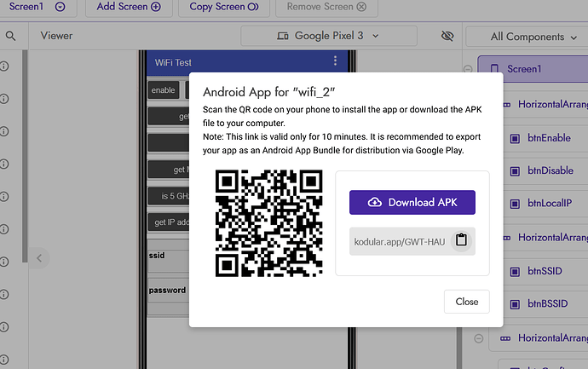588x369 pixels.
Task: Click the plus icon beside Add Screen
Action: click(156, 7)
